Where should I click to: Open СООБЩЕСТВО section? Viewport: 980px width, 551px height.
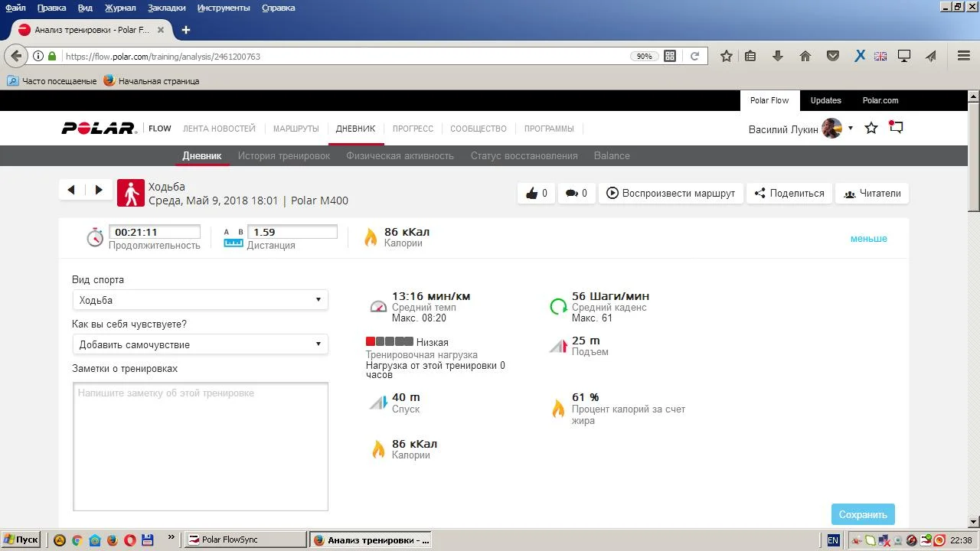pos(479,129)
